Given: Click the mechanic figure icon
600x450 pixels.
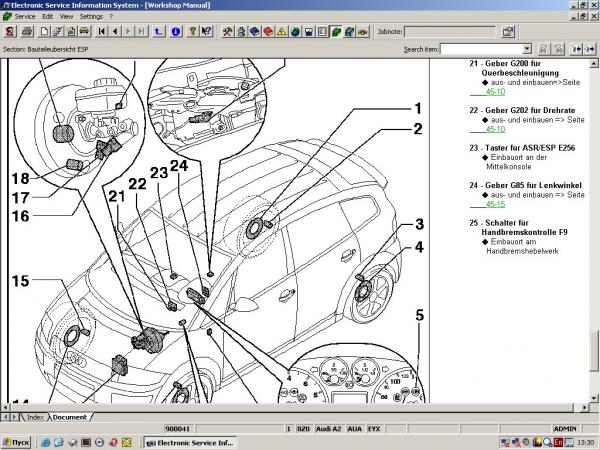Looking at the screenshot, I should pyautogui.click(x=241, y=31).
